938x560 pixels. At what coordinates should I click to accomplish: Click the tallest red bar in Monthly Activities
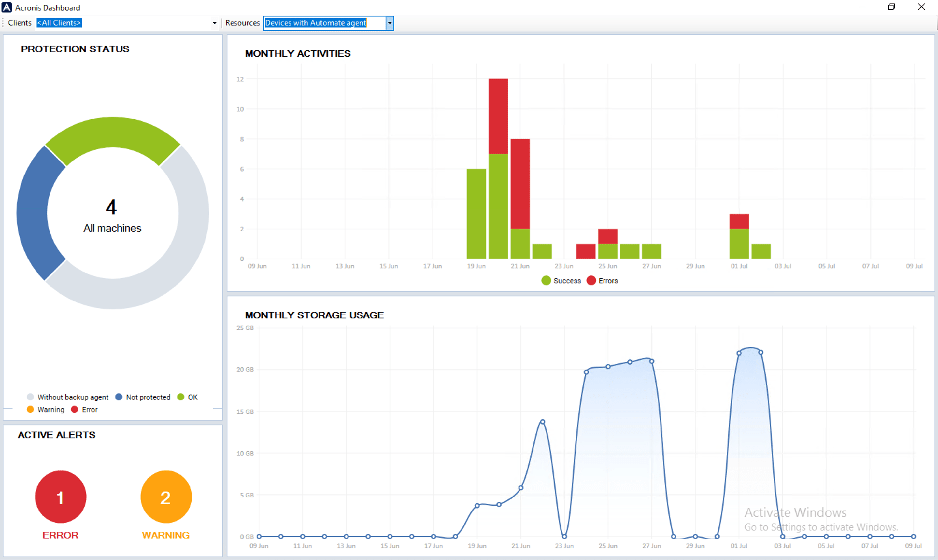(498, 116)
